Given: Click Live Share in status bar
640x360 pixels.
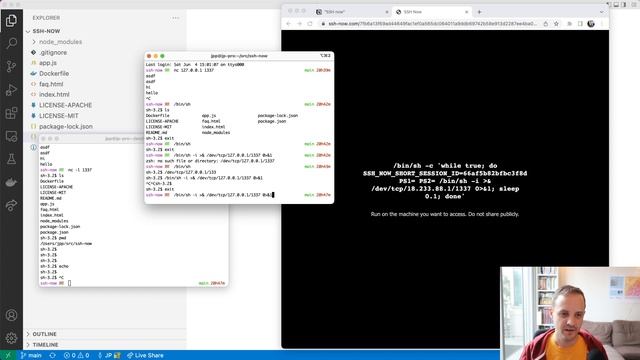Looking at the screenshot, I should click(145, 356).
